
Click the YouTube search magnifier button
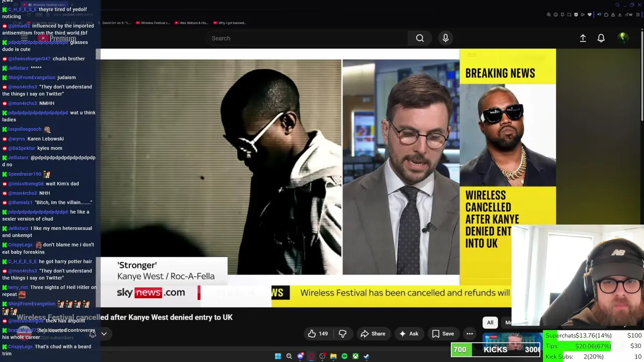420,38
